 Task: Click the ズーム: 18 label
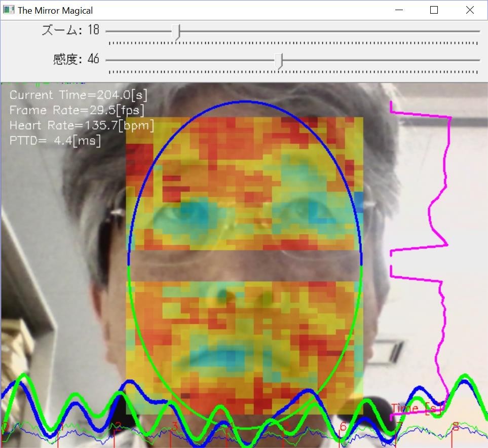70,30
